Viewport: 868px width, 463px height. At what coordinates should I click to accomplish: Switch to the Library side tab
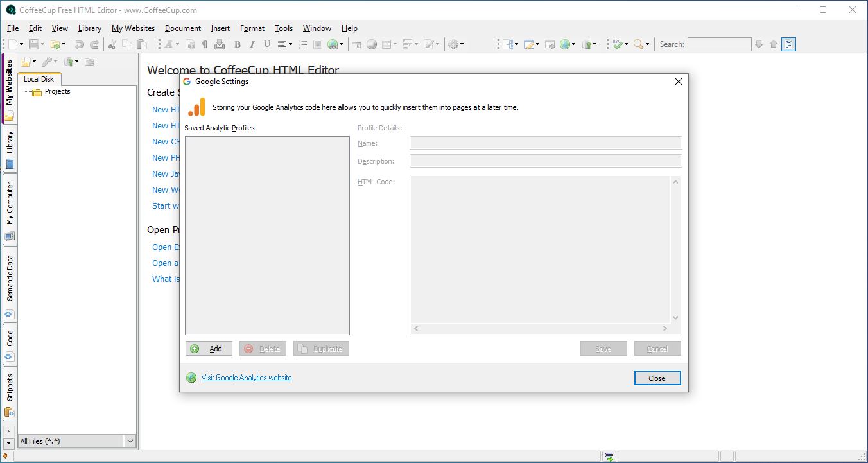(x=10, y=148)
